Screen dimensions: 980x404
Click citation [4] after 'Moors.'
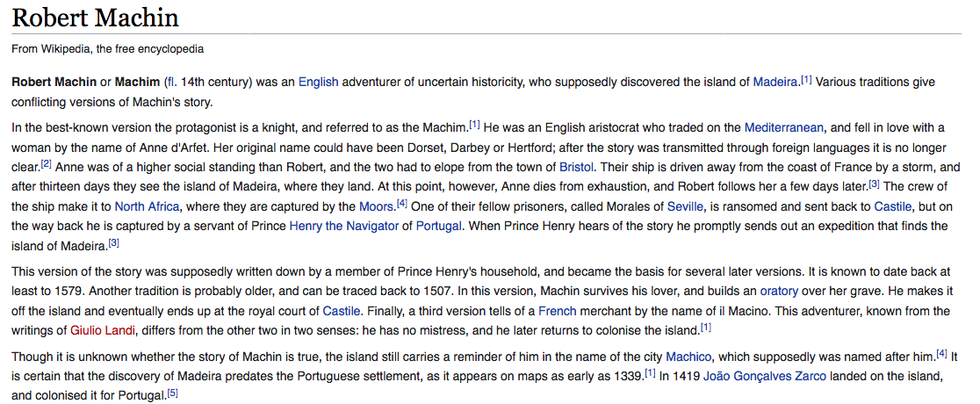click(402, 204)
